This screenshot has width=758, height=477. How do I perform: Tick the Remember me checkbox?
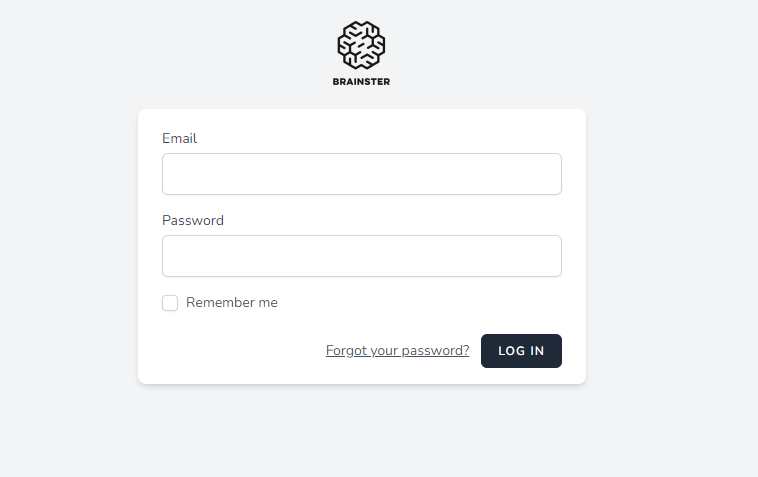tap(170, 303)
